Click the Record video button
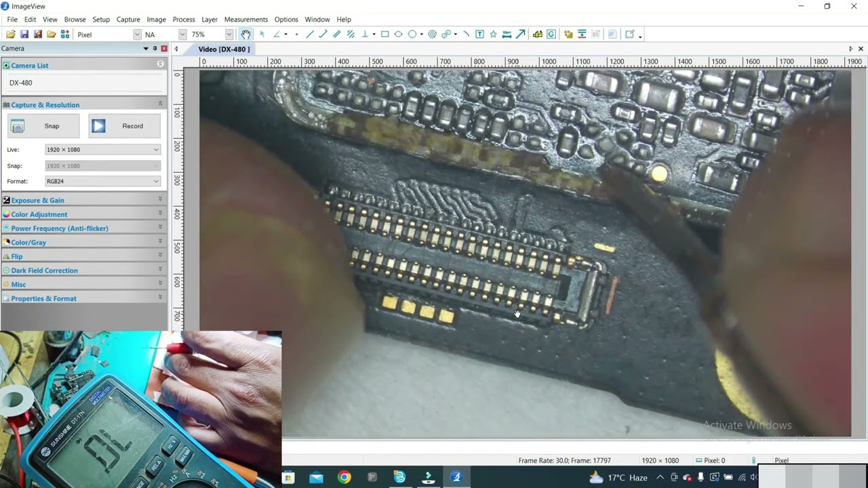Image resolution: width=868 pixels, height=488 pixels. (125, 126)
